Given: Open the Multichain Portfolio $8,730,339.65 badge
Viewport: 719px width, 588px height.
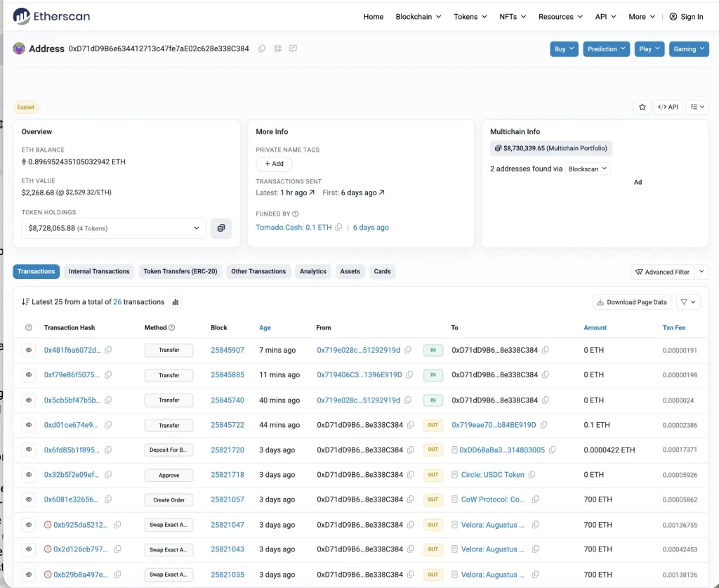Looking at the screenshot, I should click(550, 148).
